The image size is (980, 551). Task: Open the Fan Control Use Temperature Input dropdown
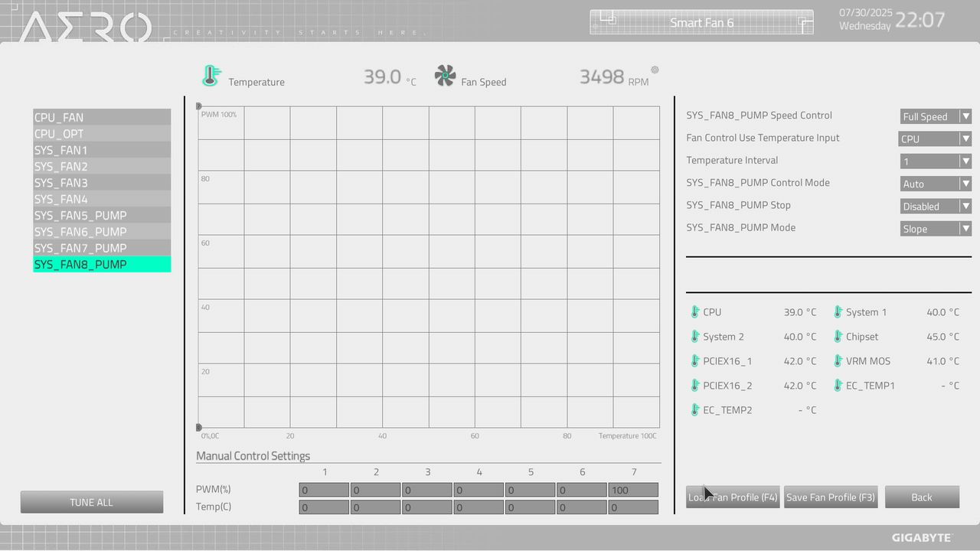(935, 139)
